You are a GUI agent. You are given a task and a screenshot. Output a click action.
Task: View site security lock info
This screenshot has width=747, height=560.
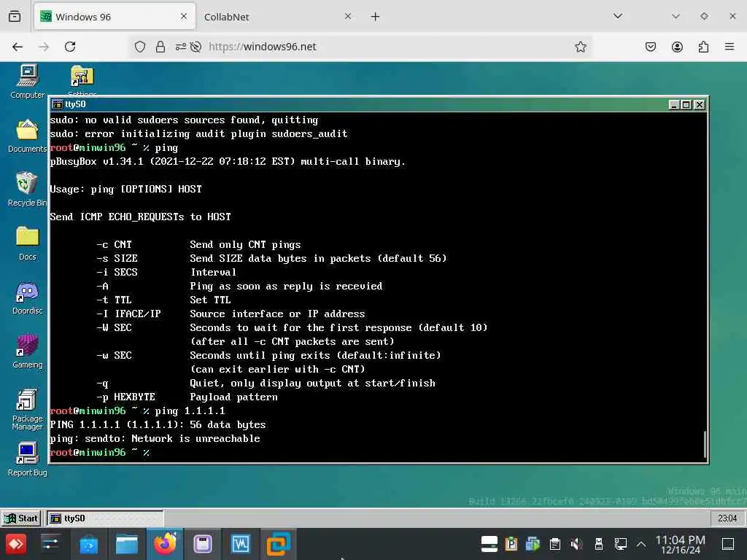160,47
